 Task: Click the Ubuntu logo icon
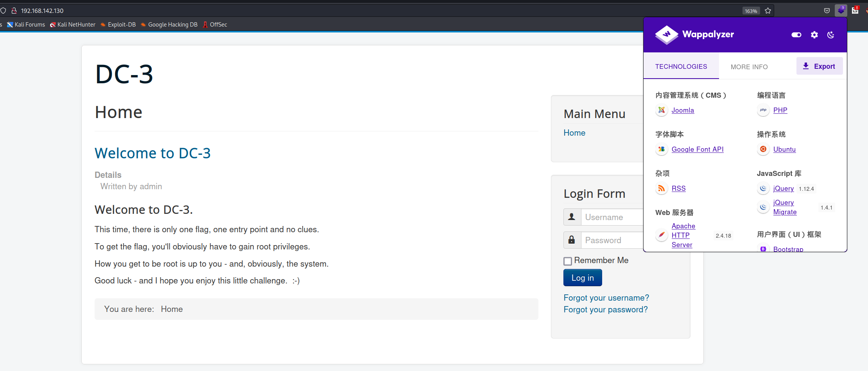(763, 149)
